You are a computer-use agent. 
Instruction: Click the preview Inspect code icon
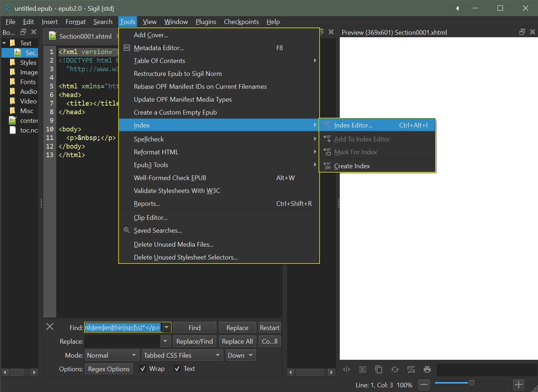tap(347, 369)
